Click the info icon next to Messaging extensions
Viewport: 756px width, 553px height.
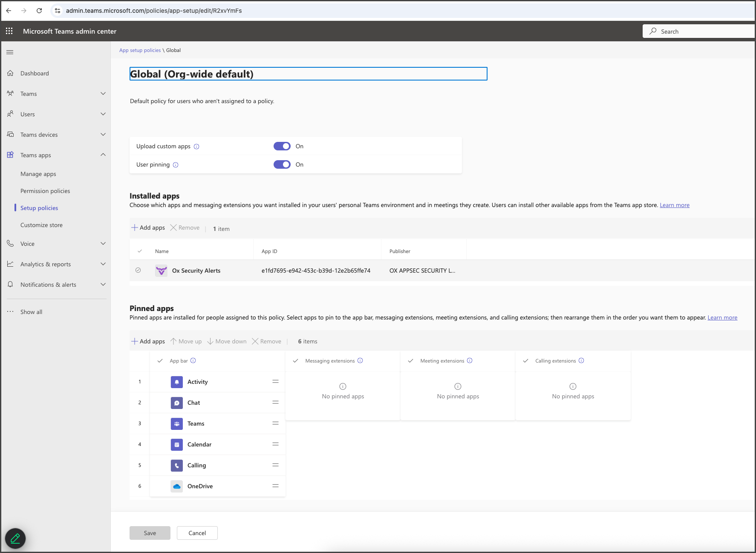point(360,361)
